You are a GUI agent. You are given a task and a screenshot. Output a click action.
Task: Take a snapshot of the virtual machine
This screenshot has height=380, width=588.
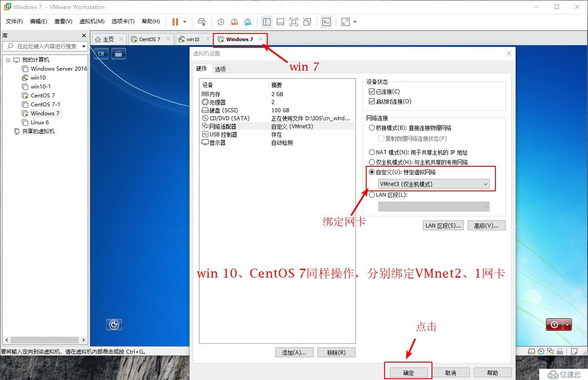point(220,21)
